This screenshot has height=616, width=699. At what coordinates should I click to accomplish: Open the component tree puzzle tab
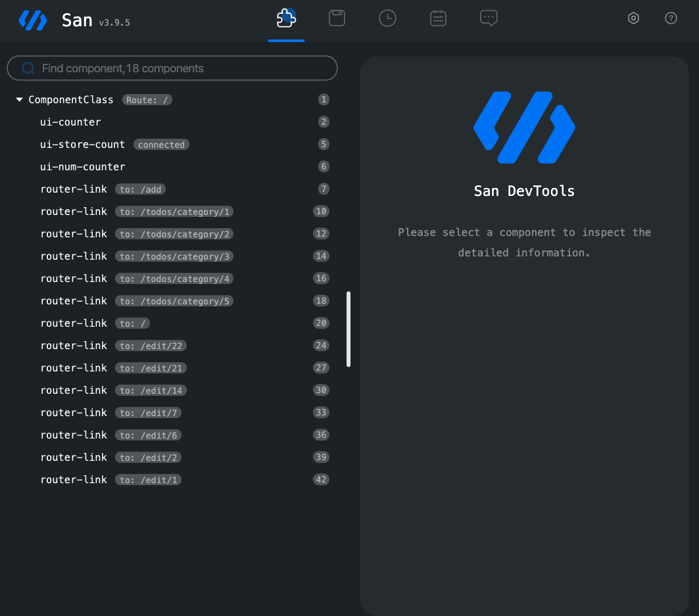click(x=286, y=18)
